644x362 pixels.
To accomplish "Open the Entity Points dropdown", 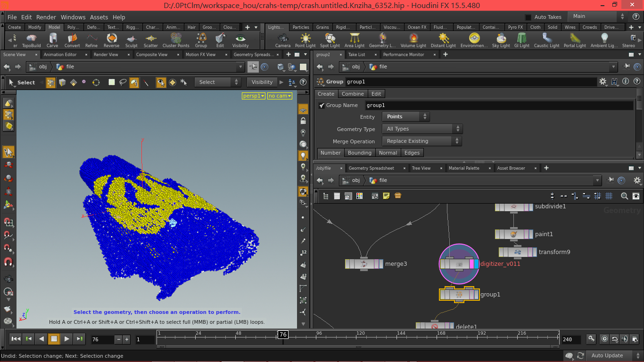I will coord(405,116).
